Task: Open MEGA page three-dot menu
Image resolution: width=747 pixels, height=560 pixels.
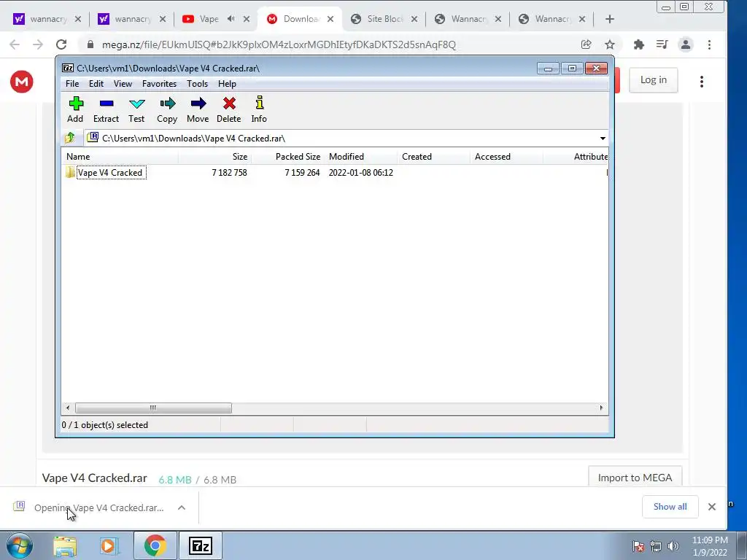Action: coord(702,82)
